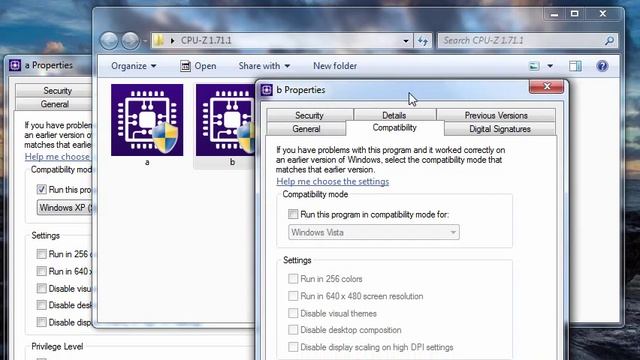Click Help me choose the settings link in b Properties
Viewport: 640px width, 360px height.
tap(333, 181)
